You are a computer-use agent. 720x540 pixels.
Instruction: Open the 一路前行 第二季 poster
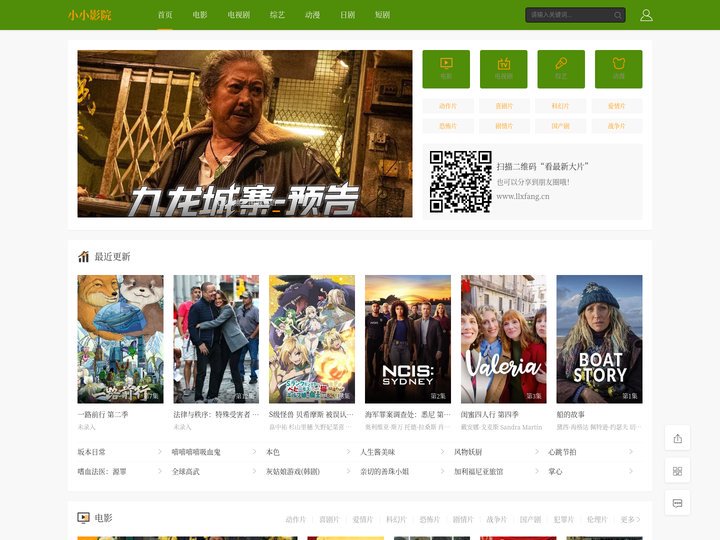tap(120, 339)
